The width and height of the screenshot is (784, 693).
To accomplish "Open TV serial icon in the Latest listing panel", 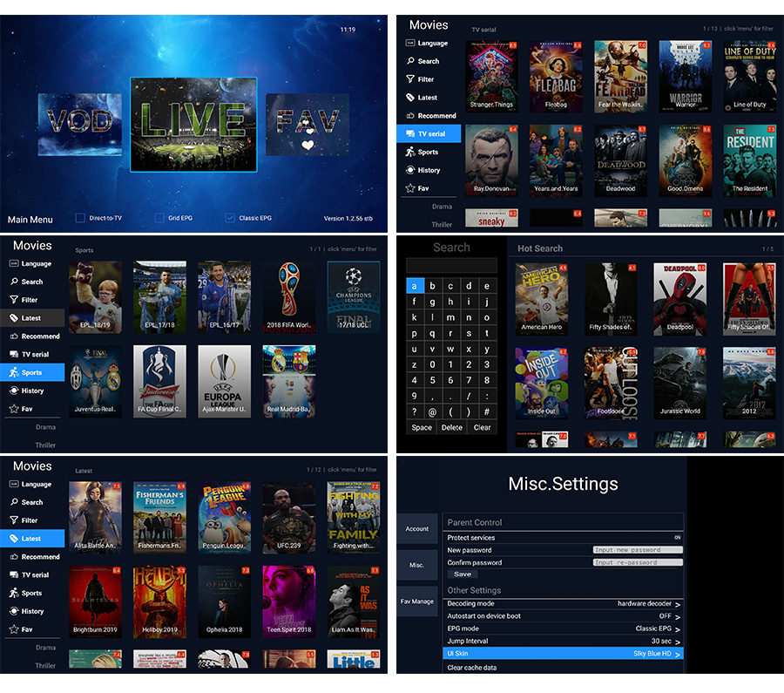I will point(14,575).
